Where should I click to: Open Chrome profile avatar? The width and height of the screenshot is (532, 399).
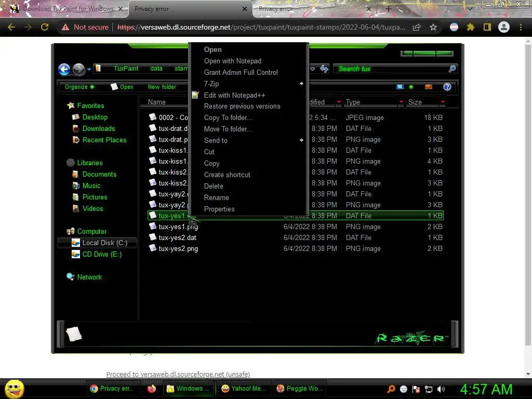pyautogui.click(x=504, y=27)
